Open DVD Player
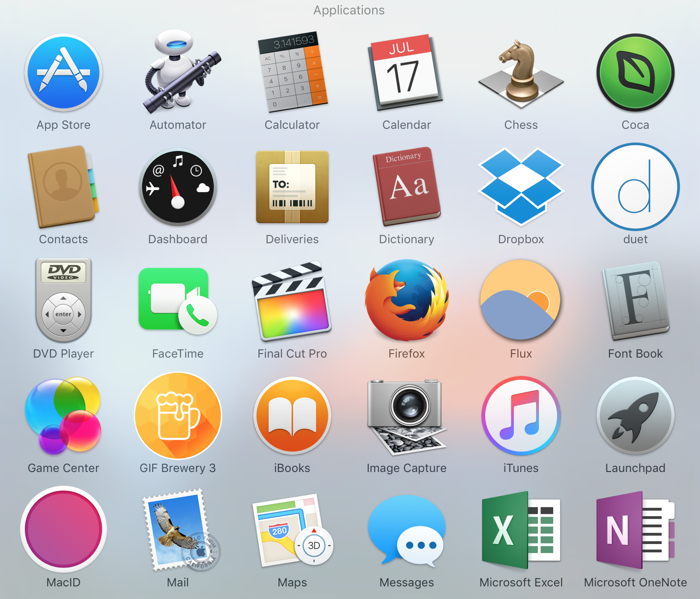 pos(63,301)
